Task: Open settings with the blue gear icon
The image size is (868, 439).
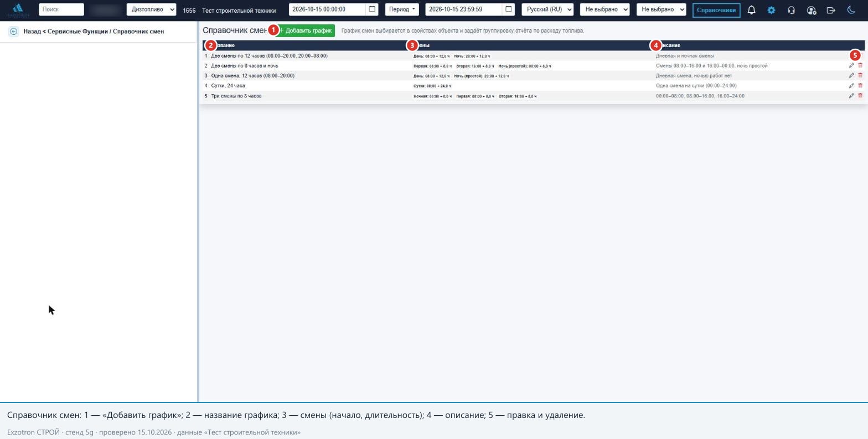Action: (771, 10)
